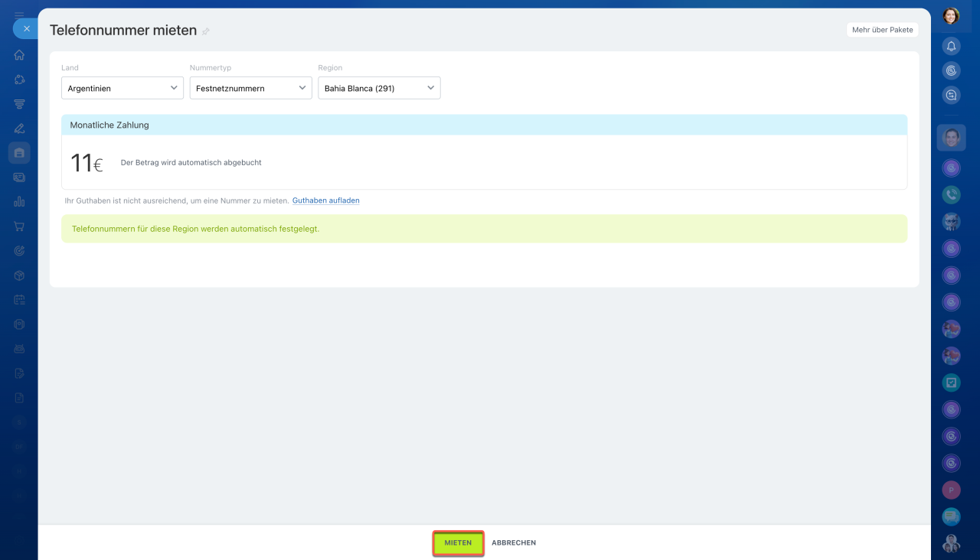
Task: Toggle the hamburger menu at top left
Action: coord(19,15)
